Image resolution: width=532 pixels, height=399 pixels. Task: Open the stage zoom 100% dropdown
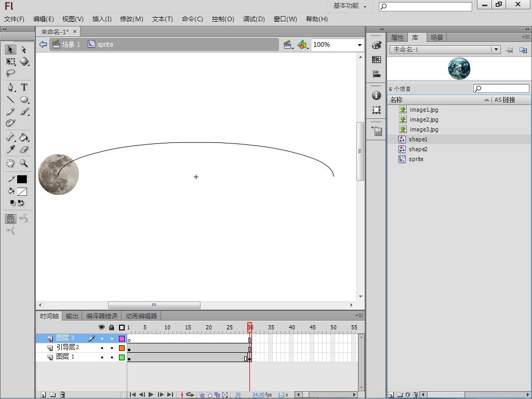click(359, 45)
